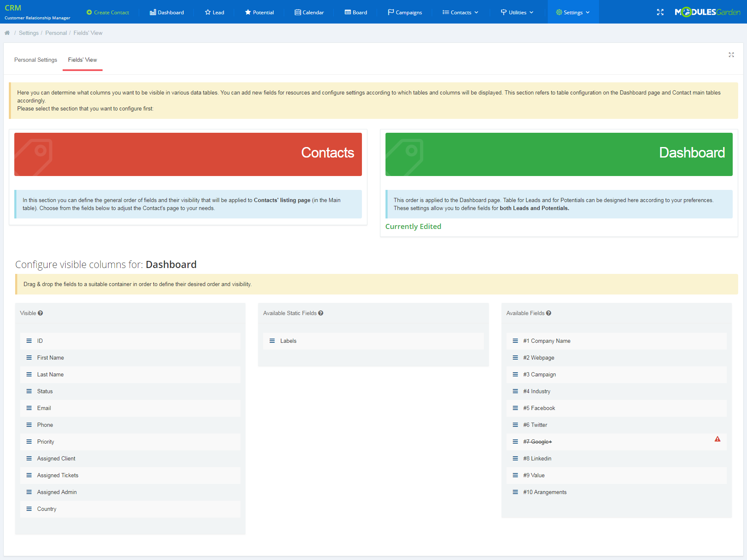Image resolution: width=747 pixels, height=560 pixels.
Task: Click the fullscreen icon in top navbar
Action: pyautogui.click(x=660, y=12)
